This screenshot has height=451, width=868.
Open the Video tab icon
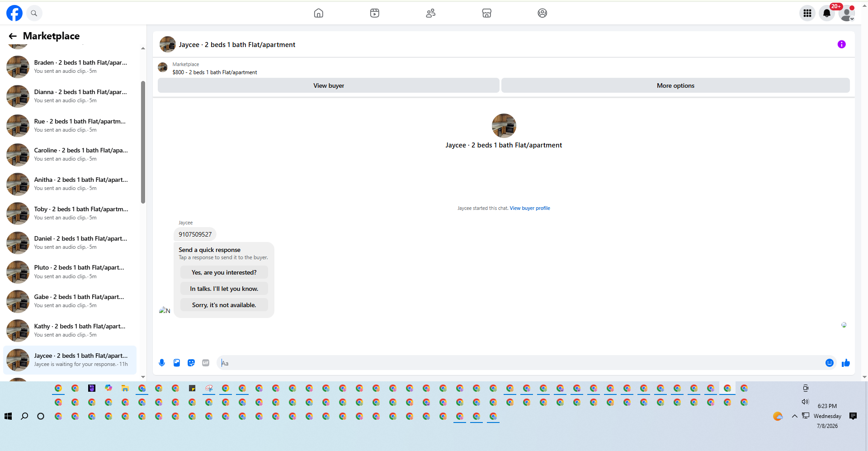(x=375, y=13)
